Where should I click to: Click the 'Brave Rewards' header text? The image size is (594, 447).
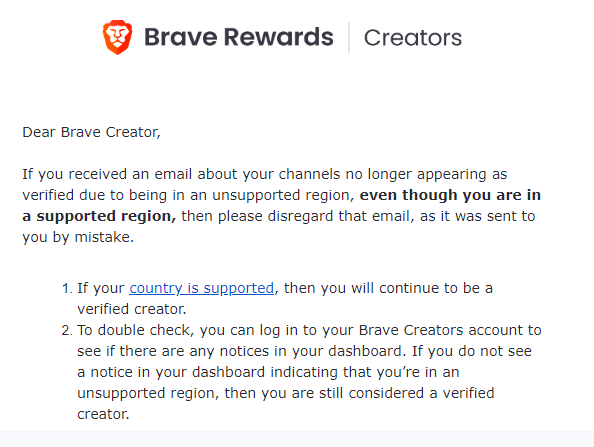(x=239, y=37)
